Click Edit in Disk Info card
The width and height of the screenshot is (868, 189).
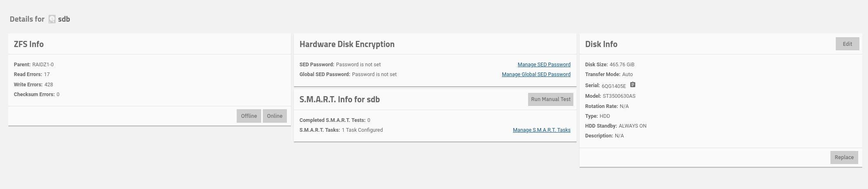click(847, 44)
